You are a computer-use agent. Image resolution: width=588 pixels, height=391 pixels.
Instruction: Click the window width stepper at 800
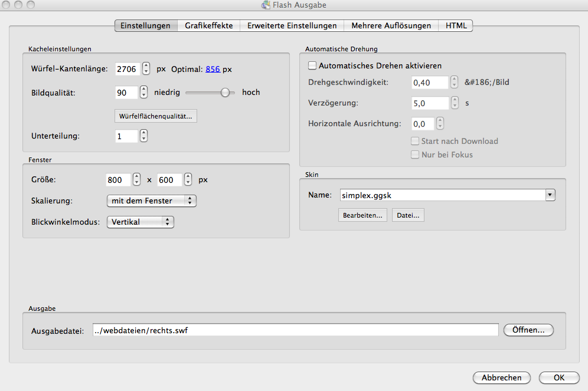click(x=136, y=180)
